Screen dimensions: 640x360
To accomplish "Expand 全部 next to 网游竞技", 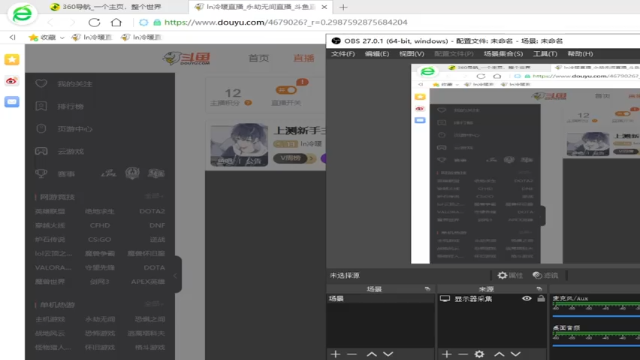I will coord(154,196).
